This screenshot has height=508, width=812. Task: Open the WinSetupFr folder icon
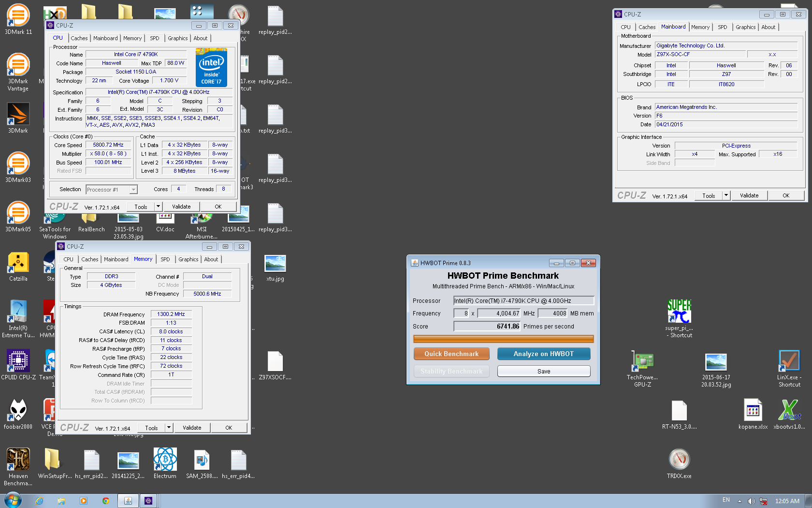(x=55, y=463)
